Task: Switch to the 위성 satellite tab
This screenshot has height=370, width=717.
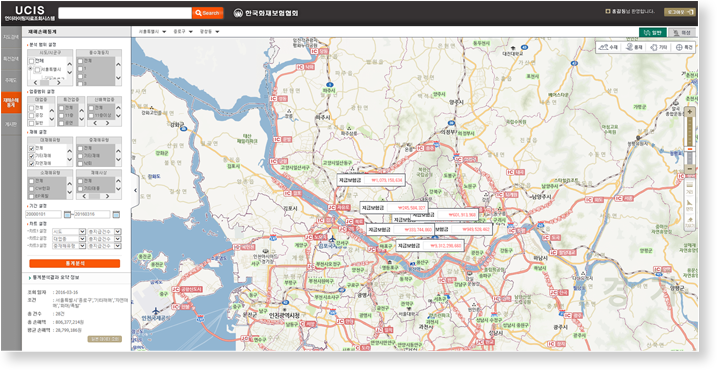Action: pyautogui.click(x=681, y=32)
